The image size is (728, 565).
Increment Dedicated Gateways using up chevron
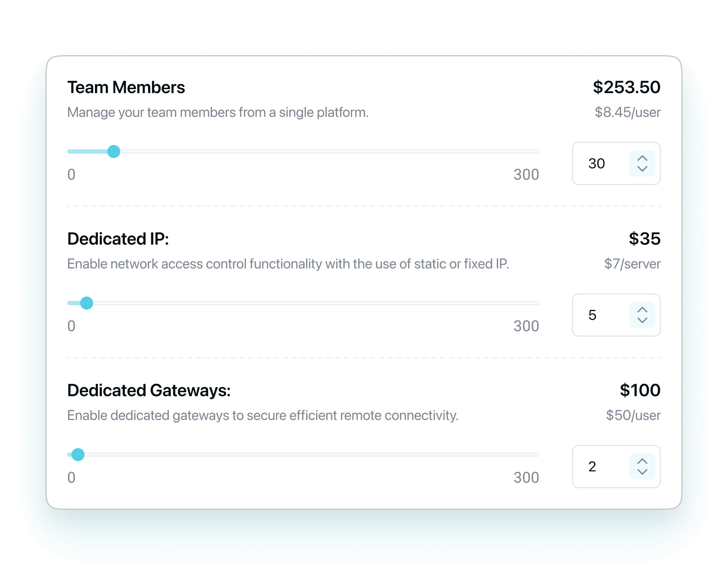click(x=642, y=461)
